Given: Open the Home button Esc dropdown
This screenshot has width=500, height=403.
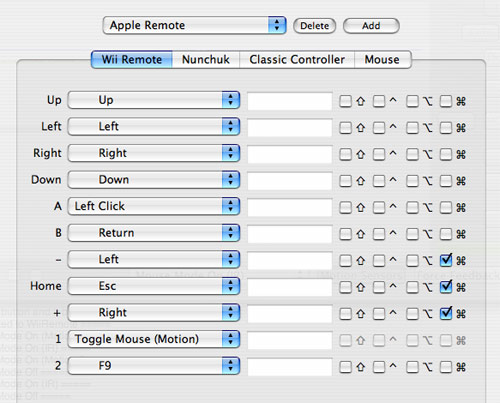Looking at the screenshot, I should pyautogui.click(x=154, y=286).
